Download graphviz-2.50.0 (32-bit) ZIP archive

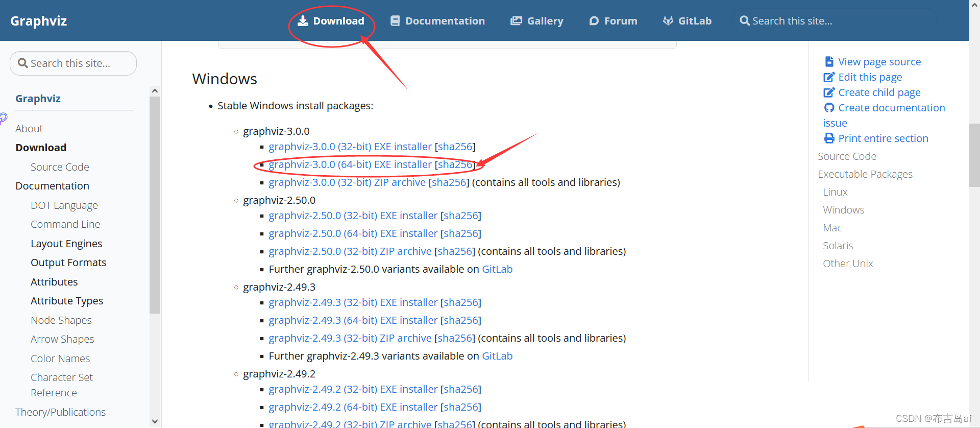tap(350, 251)
